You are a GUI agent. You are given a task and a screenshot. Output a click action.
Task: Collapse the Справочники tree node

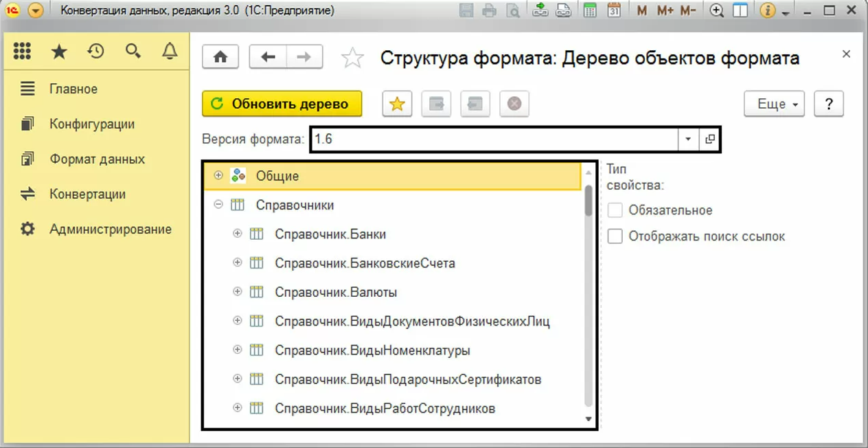pos(218,205)
